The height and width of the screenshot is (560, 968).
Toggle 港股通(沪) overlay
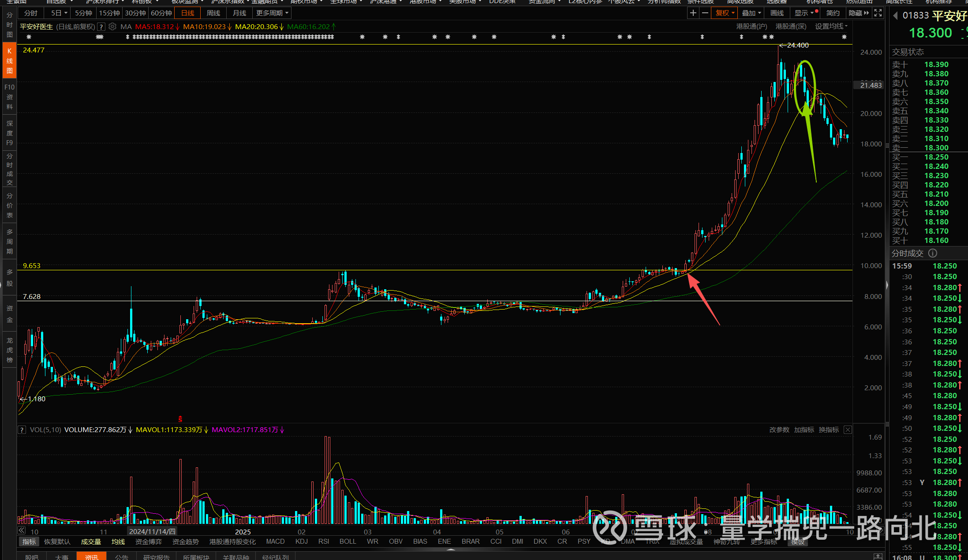tap(751, 26)
